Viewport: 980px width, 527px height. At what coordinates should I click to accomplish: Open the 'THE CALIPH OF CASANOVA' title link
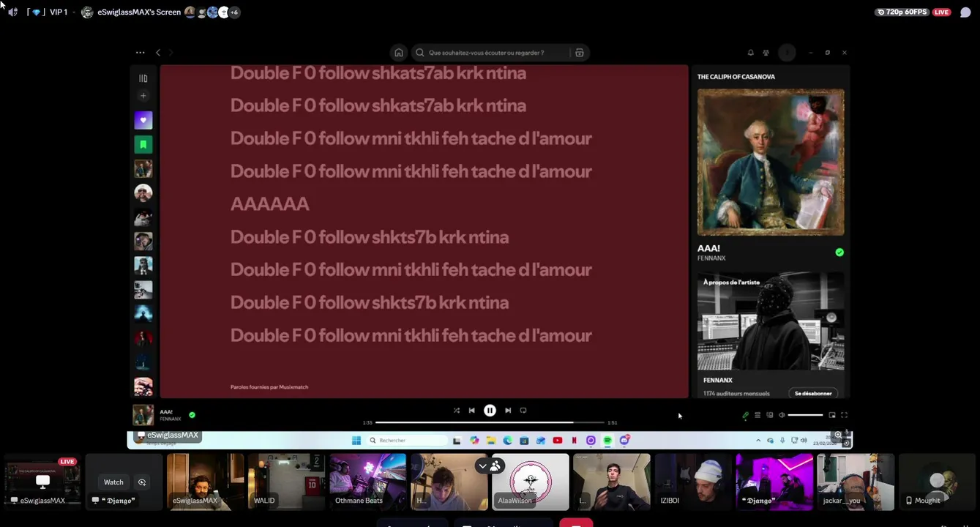click(736, 76)
